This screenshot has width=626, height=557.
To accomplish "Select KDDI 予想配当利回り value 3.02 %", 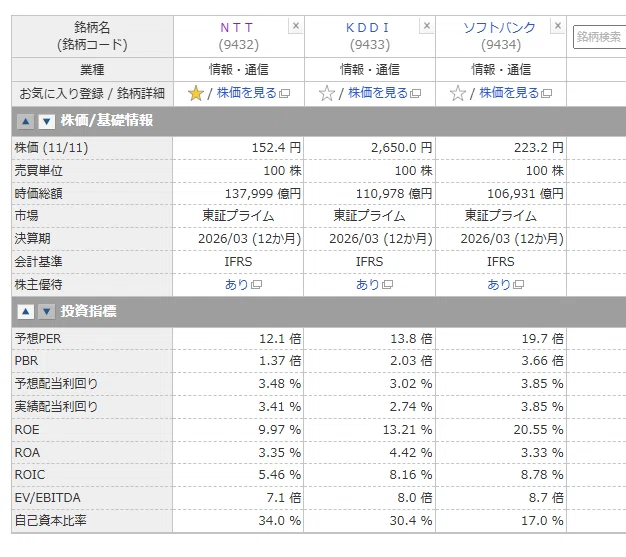I will pyautogui.click(x=411, y=384).
